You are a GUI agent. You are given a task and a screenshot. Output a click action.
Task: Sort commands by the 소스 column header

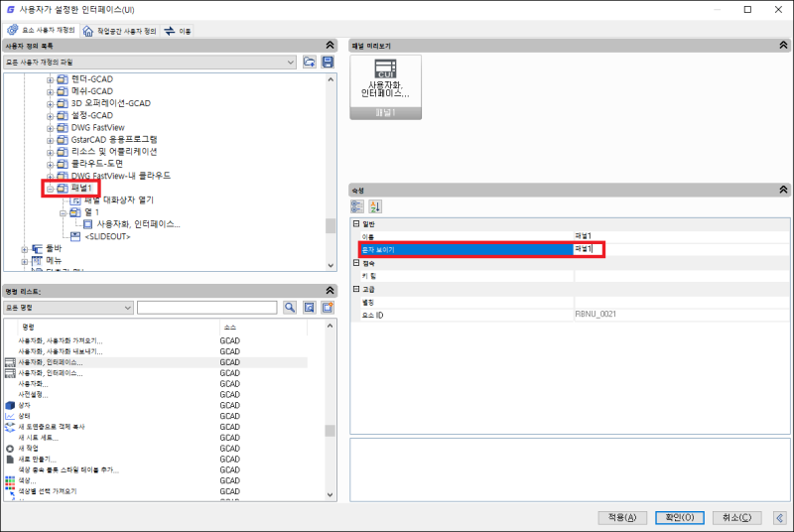point(263,328)
